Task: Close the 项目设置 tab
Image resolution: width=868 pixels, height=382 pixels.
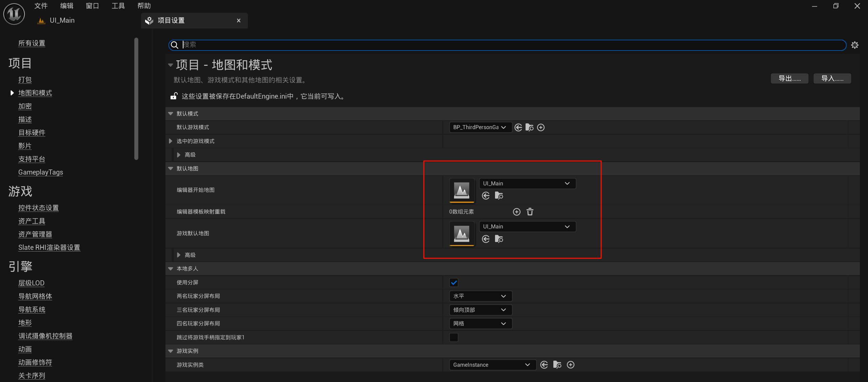Action: [x=239, y=21]
